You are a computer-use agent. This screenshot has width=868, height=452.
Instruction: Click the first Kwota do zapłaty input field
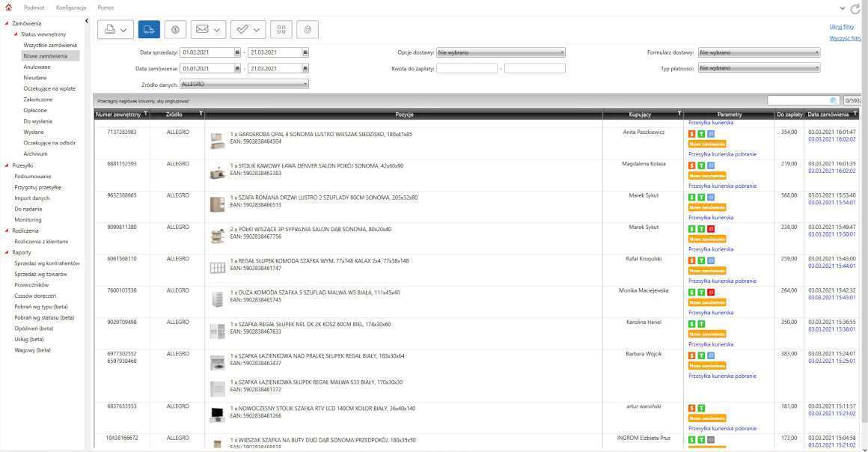click(466, 68)
